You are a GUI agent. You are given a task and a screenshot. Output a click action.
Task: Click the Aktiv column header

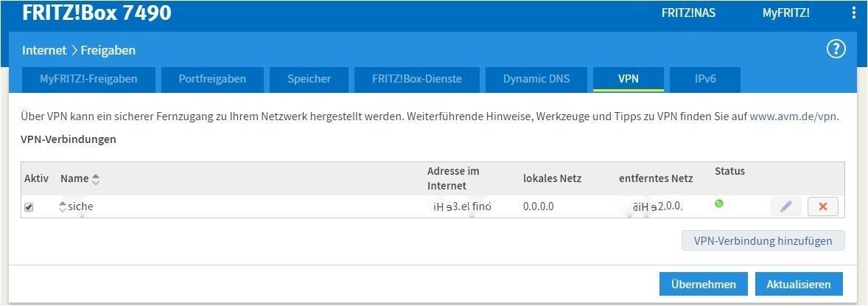pyautogui.click(x=37, y=178)
